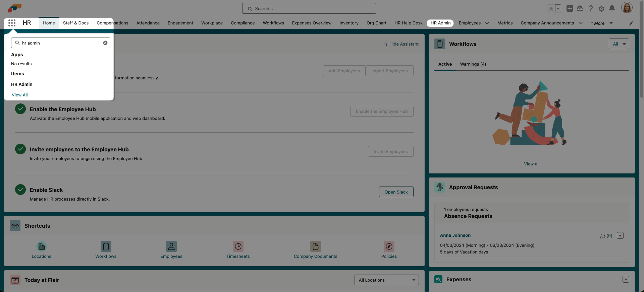Select HR Admin from search results
Image resolution: width=644 pixels, height=292 pixels.
(x=22, y=84)
